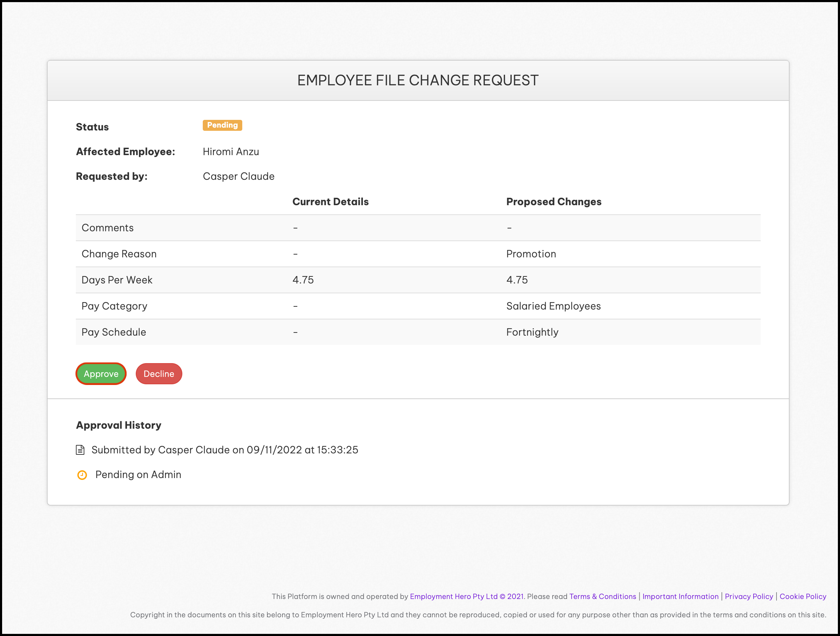Viewport: 840px width, 636px height.
Task: Open the Important Information link
Action: point(680,596)
